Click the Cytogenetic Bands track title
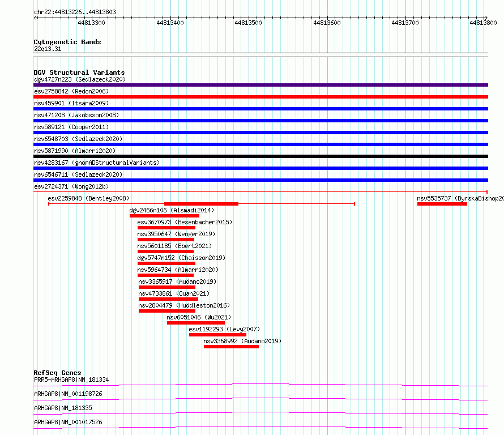The image size is (504, 435). point(67,42)
